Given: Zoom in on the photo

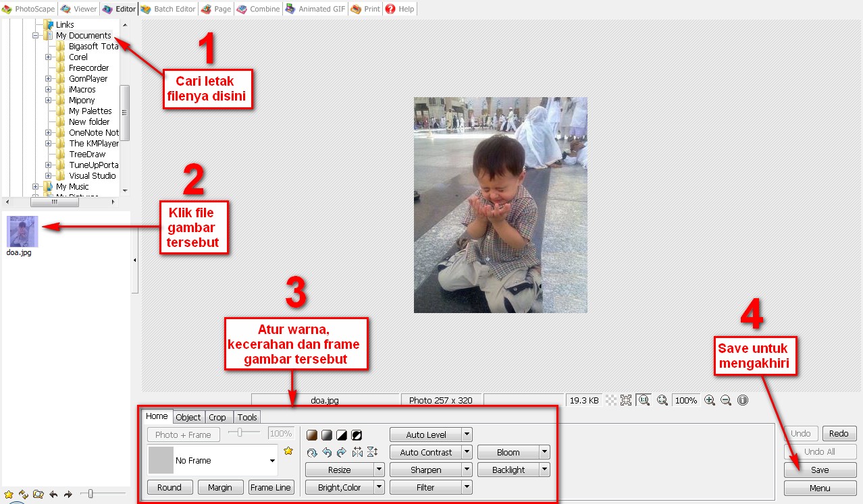Looking at the screenshot, I should 709,400.
